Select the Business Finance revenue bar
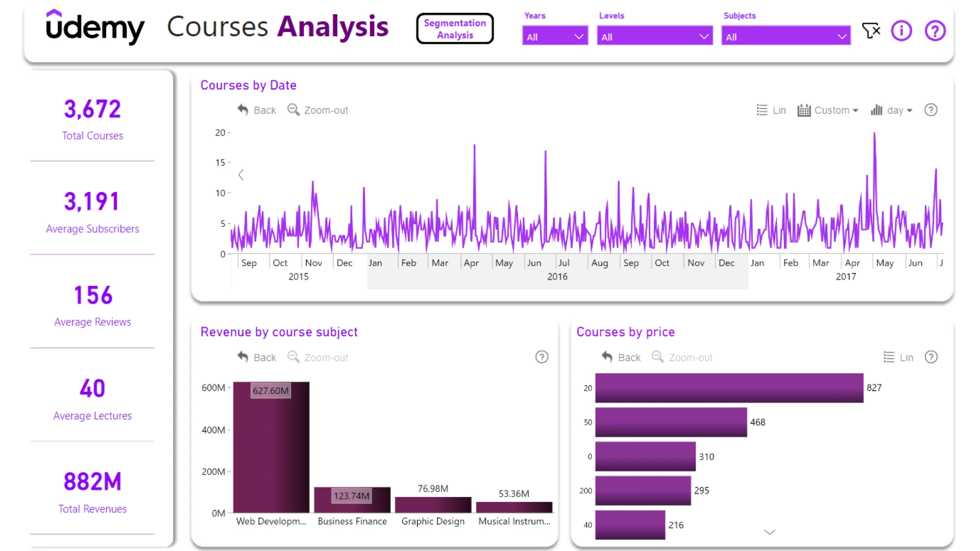The image size is (980, 551). (352, 500)
